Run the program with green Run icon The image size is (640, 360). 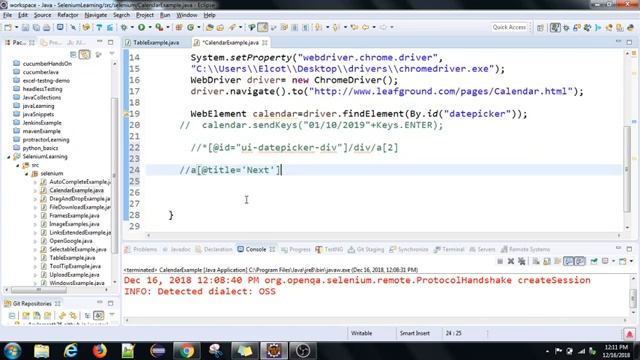click(x=141, y=27)
